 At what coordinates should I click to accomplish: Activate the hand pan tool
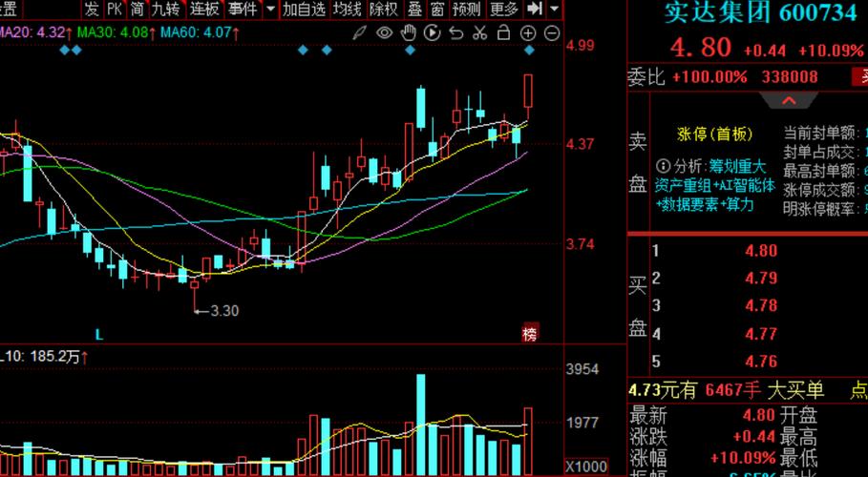click(408, 32)
